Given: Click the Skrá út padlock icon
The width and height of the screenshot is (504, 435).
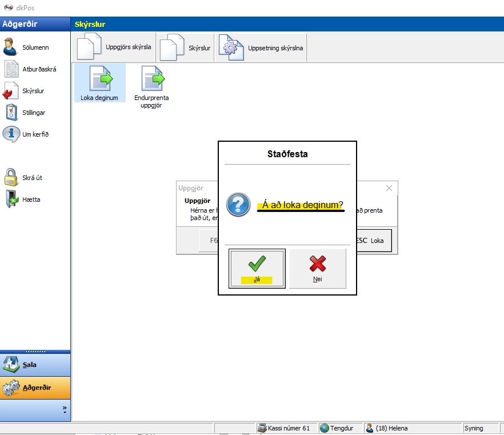Looking at the screenshot, I should point(11,178).
